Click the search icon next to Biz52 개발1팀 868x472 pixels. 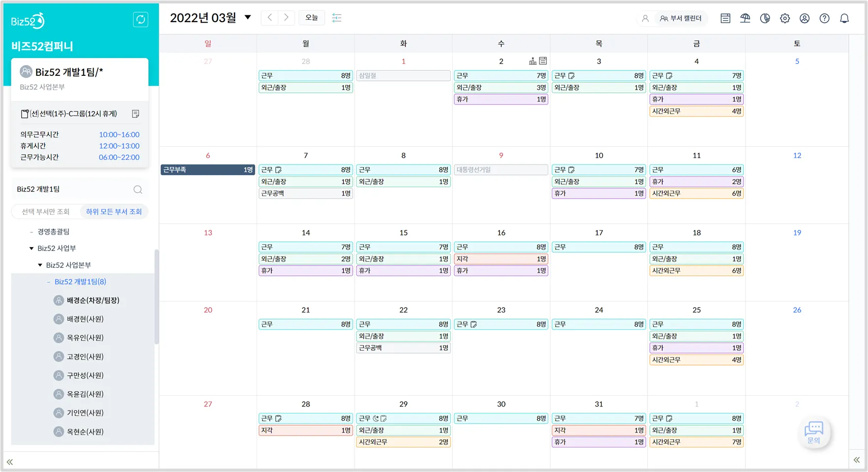(x=138, y=190)
